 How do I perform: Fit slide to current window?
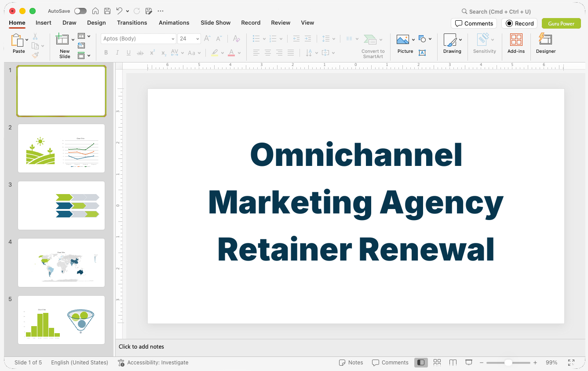pos(571,363)
